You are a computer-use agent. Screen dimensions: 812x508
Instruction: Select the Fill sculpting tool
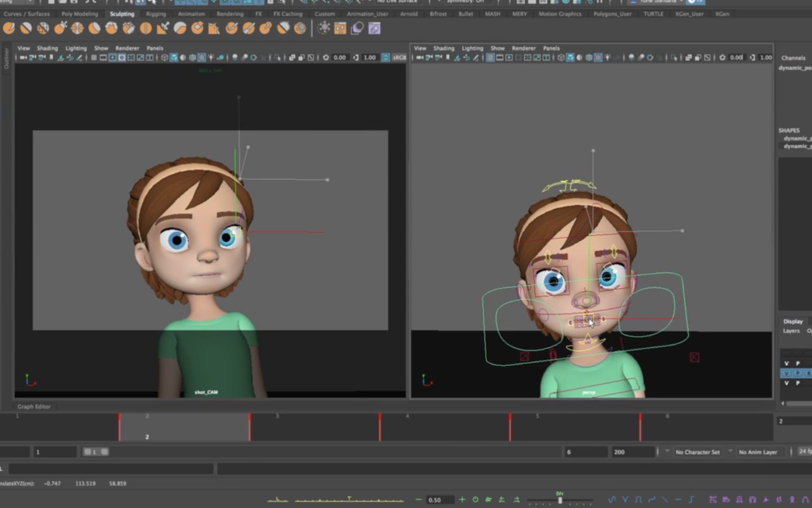tap(214, 28)
